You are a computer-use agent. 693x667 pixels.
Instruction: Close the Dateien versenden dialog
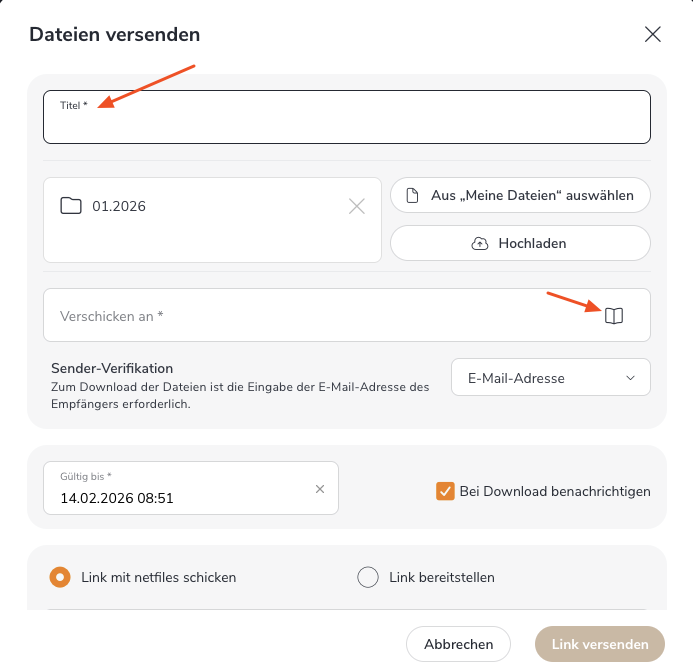pyautogui.click(x=653, y=34)
